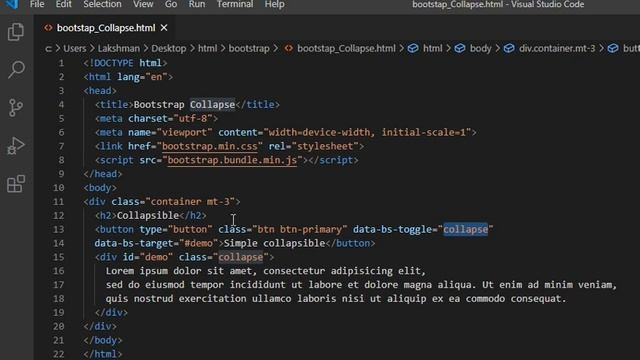Click line number 4 in gutter

coord(61,105)
